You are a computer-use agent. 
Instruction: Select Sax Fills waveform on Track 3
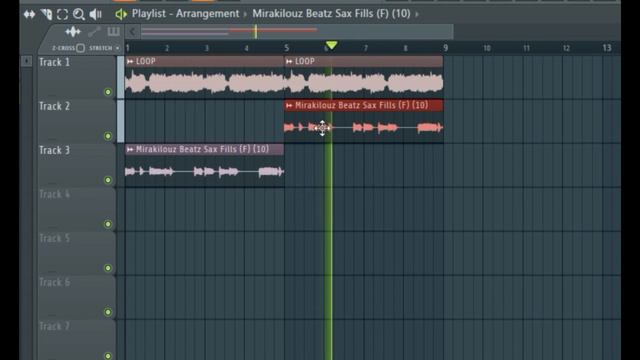(x=204, y=171)
